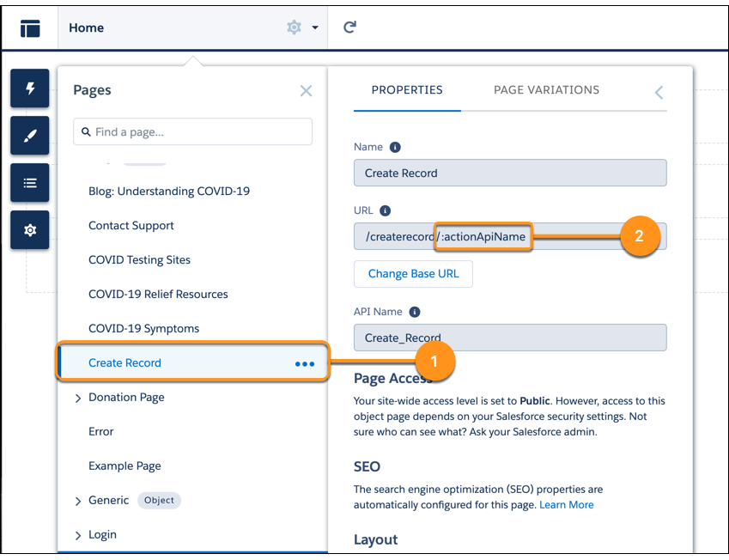The height and width of the screenshot is (560, 729).
Task: Open the Home page gear dropdown
Action: pyautogui.click(x=302, y=27)
